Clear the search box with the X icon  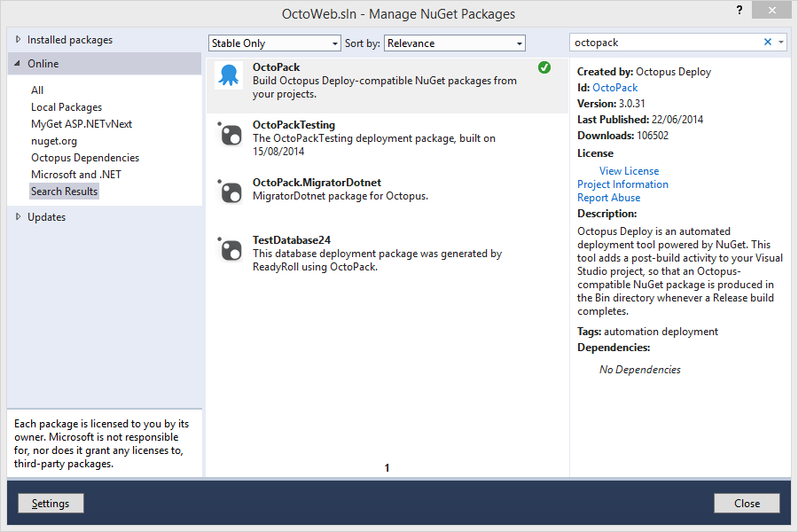(768, 43)
